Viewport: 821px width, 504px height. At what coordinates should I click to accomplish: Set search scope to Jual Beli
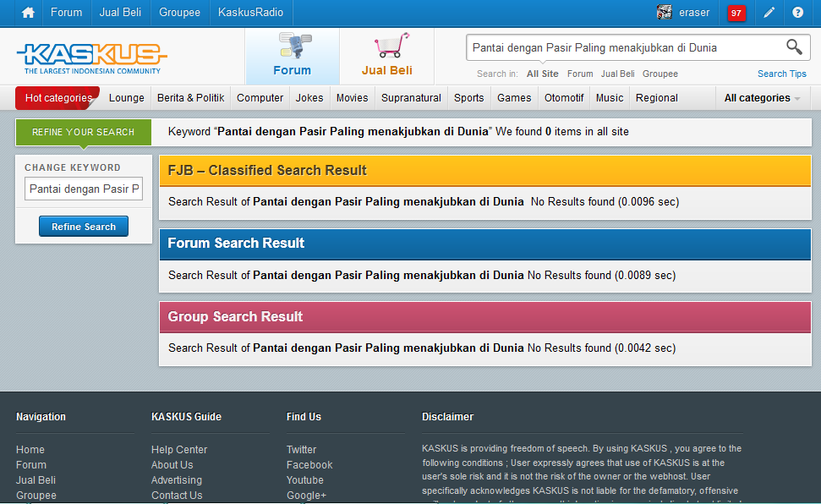618,74
